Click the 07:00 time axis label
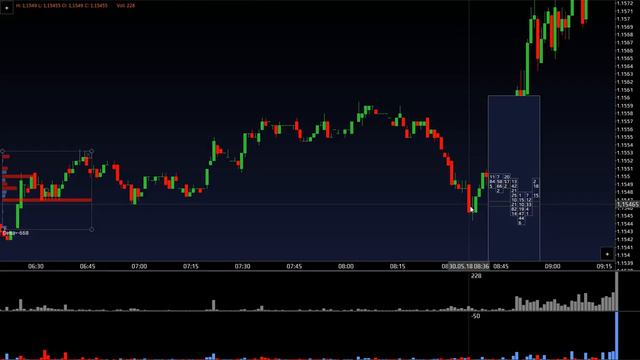Image resolution: width=640 pixels, height=360 pixels. tap(139, 266)
